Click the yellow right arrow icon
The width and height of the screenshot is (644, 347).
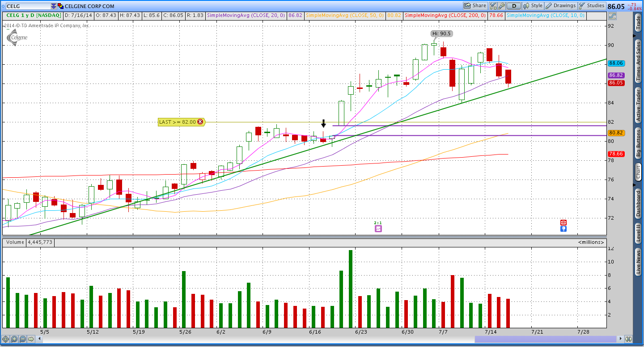click(31, 339)
